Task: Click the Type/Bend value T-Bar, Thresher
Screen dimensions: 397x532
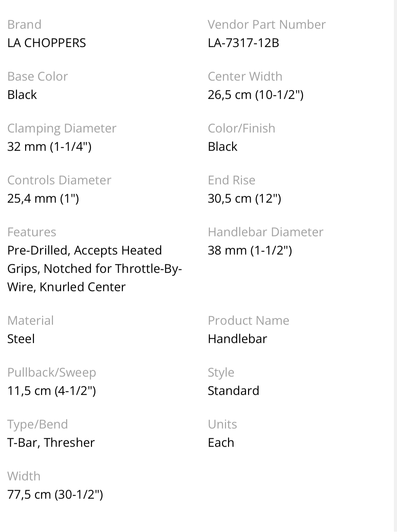Action: (51, 442)
